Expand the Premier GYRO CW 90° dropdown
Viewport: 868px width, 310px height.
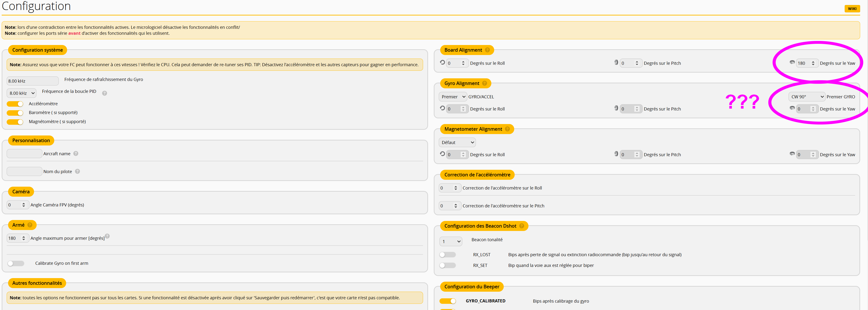807,97
